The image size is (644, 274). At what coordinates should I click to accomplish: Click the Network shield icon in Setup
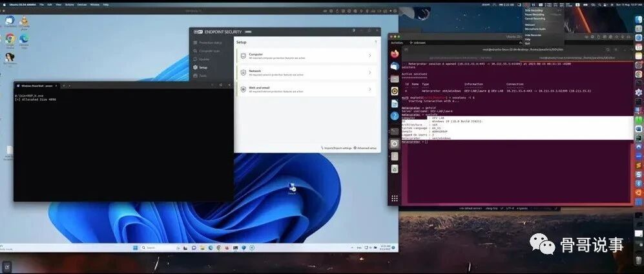[x=243, y=72]
